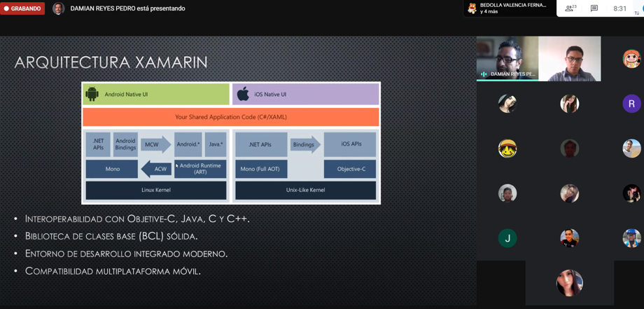
Task: Open the BEDOLLA VALENCIA FERNA... participant strip
Action: [x=510, y=8]
